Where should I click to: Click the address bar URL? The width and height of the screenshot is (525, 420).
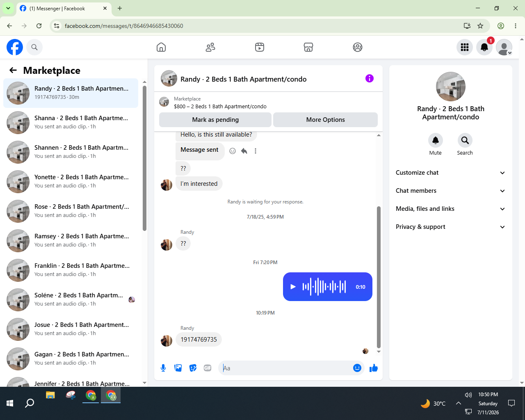pyautogui.click(x=124, y=26)
